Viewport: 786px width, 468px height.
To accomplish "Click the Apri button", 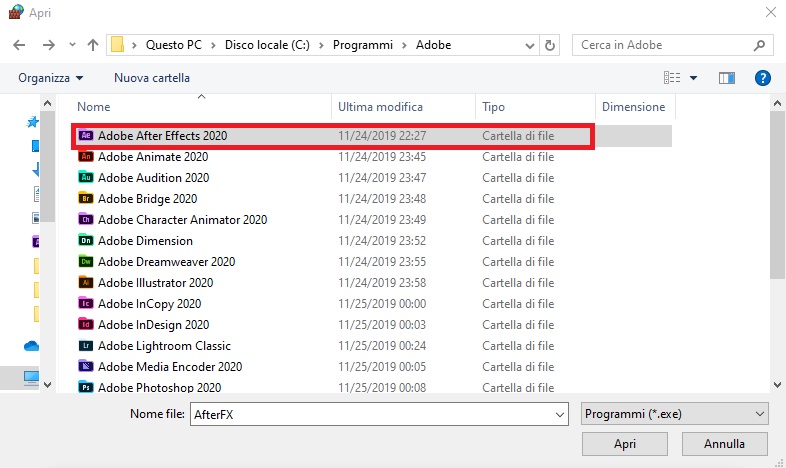I will tap(625, 444).
